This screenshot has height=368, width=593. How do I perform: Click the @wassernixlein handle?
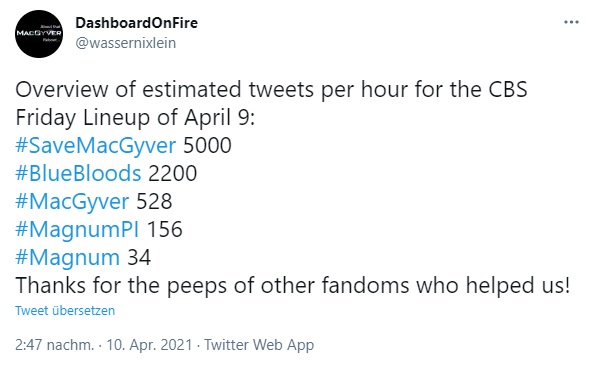(126, 43)
